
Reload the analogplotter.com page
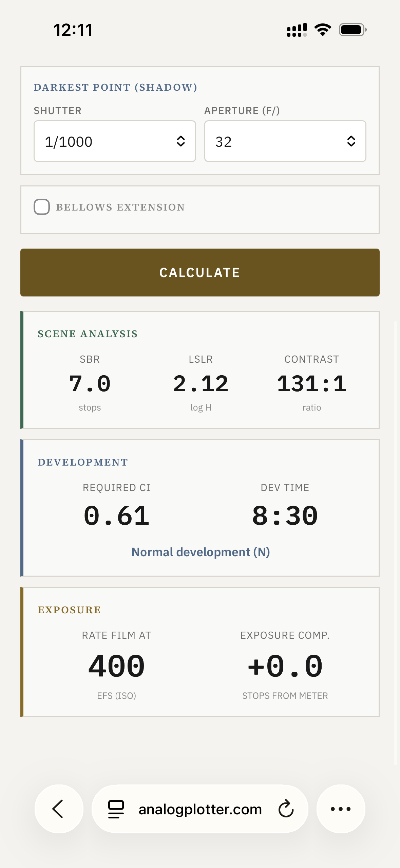coord(286,809)
